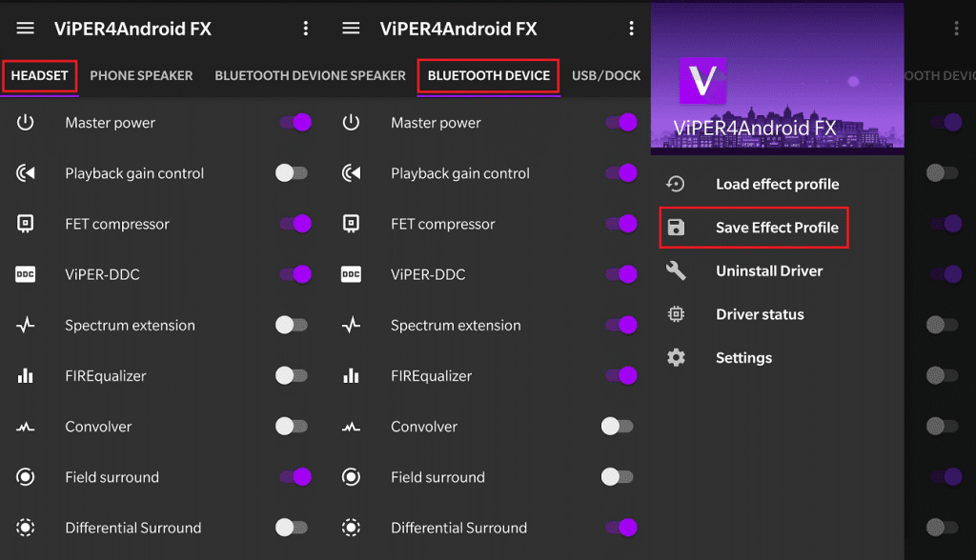Enable Convolver in the Bluetooth Device panel
The image size is (976, 560).
click(618, 427)
